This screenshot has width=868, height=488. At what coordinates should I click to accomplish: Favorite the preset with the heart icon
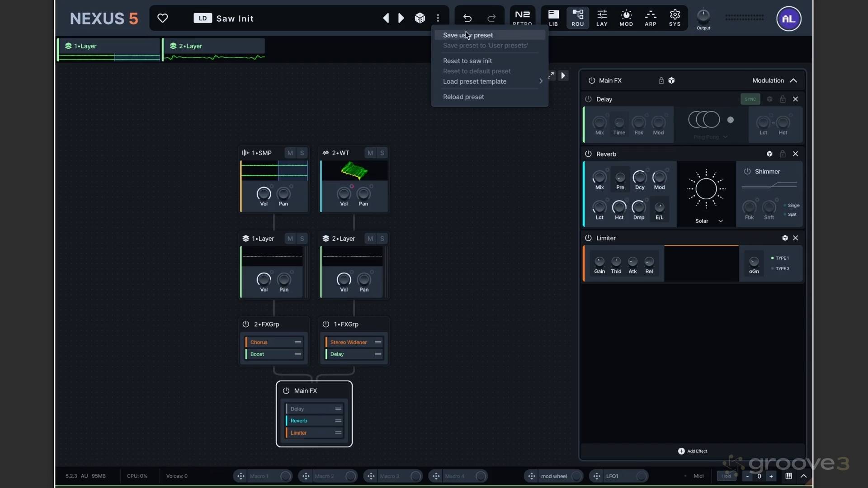(163, 18)
